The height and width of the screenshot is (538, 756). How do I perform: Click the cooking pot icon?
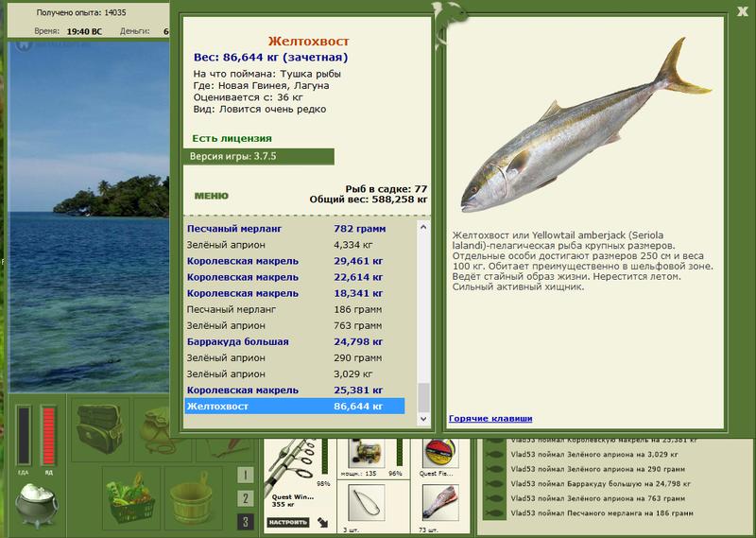(37, 505)
